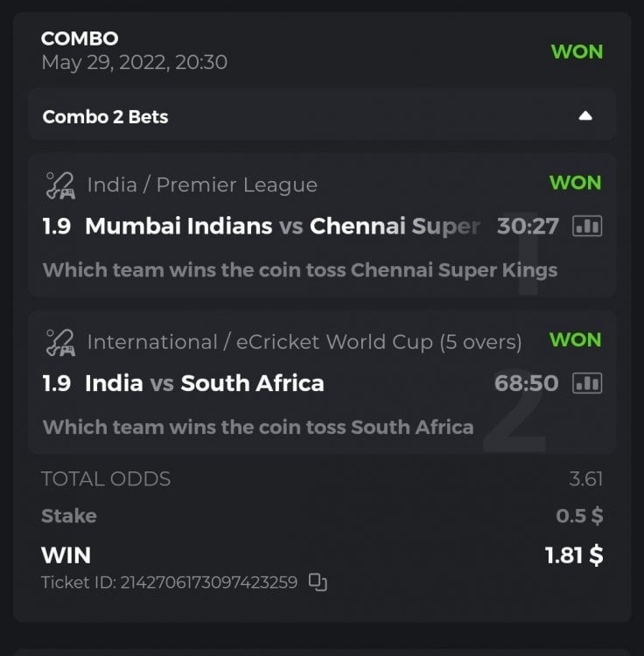Open statistics icon for Mumbai Indians match

[x=587, y=227]
